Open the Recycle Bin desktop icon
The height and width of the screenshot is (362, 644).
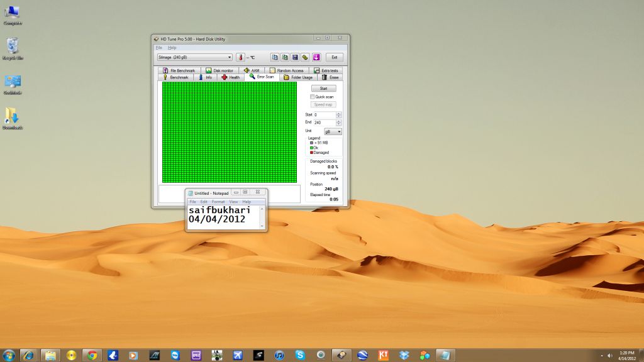(13, 49)
